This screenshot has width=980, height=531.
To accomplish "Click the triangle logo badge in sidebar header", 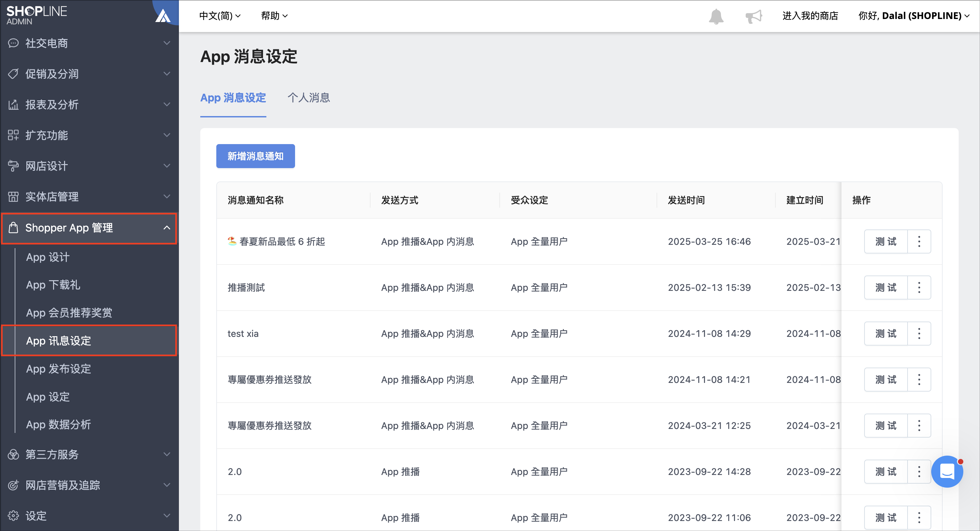I will (163, 15).
